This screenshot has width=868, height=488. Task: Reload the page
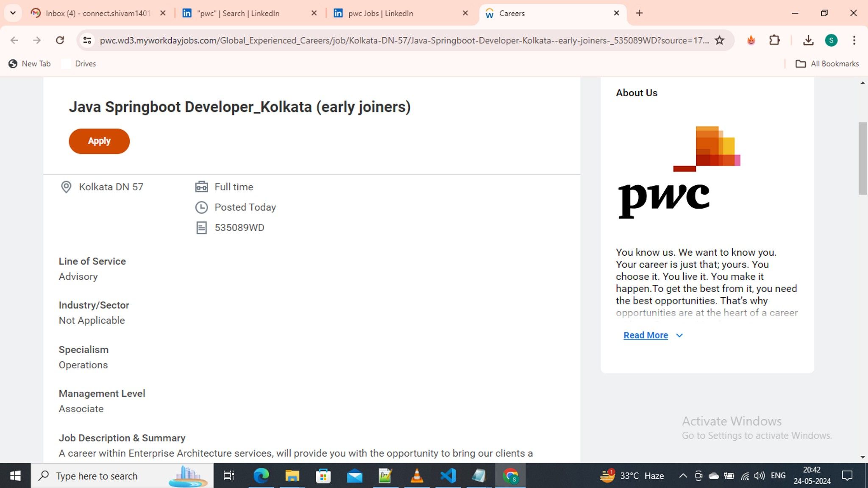(x=60, y=40)
